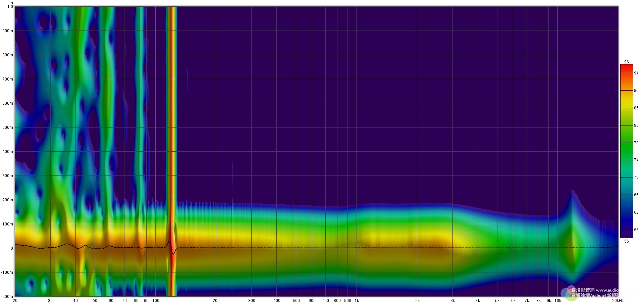Click the 96 dB color scale label
The image size is (644, 305).
click(627, 62)
